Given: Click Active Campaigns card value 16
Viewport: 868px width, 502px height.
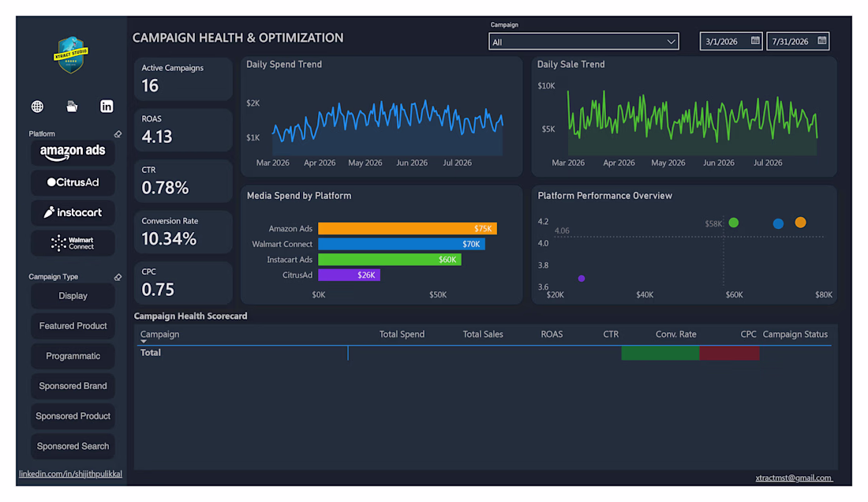Looking at the screenshot, I should tap(150, 86).
